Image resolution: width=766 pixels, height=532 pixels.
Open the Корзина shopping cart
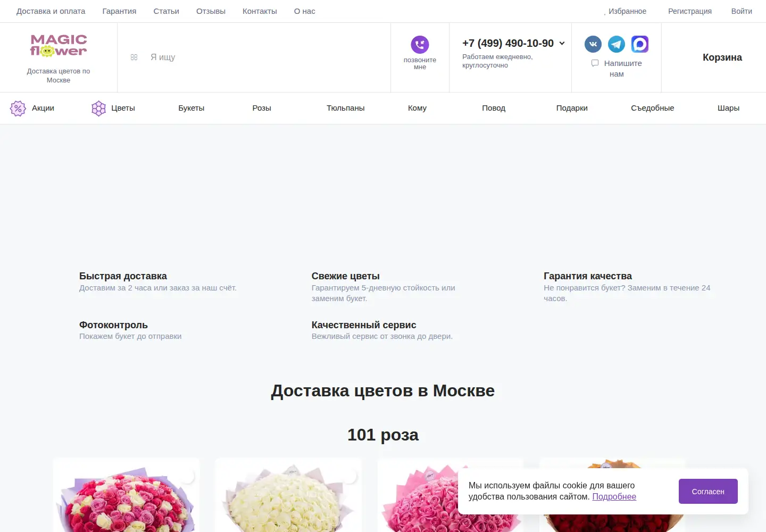[722, 57]
